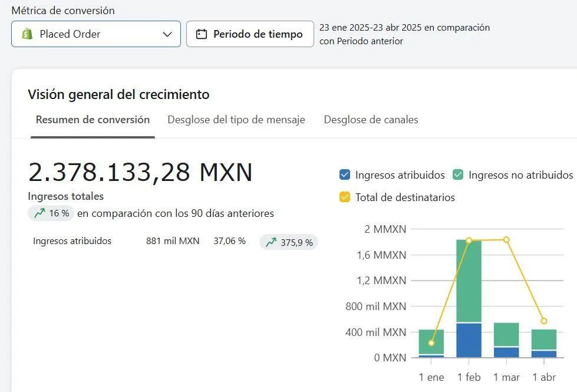The image size is (577, 392).
Task: Switch to Resumen de conversión tab
Action: [93, 120]
